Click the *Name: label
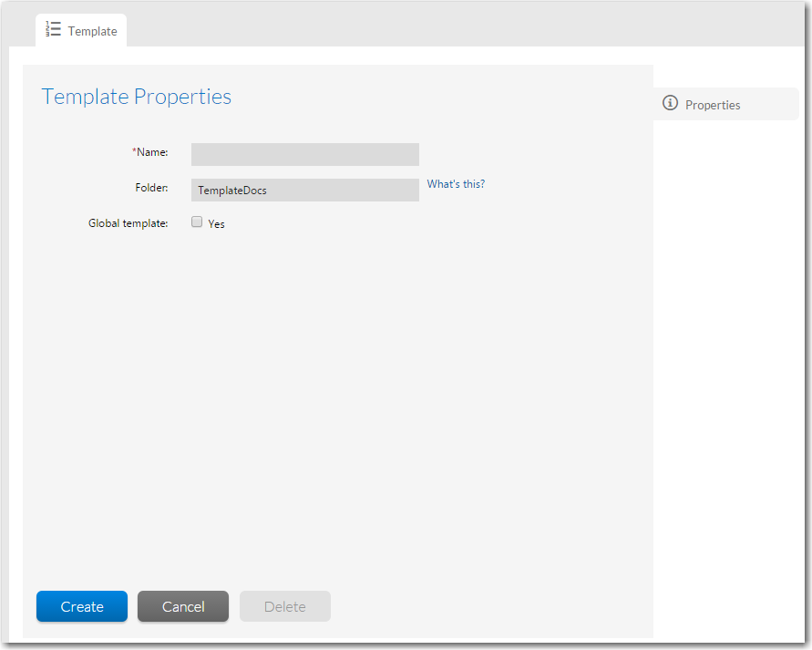Image resolution: width=812 pixels, height=650 pixels. (150, 152)
